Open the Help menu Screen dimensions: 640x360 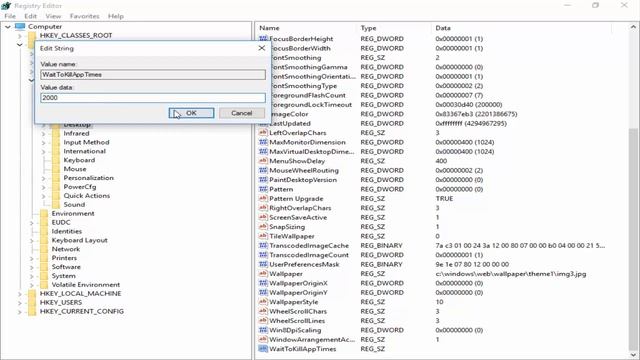[116, 16]
